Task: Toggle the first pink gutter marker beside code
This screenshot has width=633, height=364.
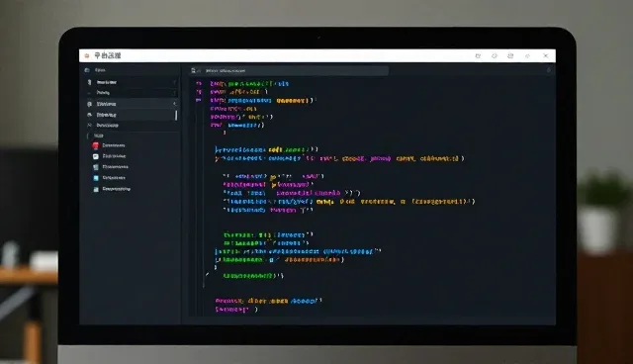Action: (199, 83)
